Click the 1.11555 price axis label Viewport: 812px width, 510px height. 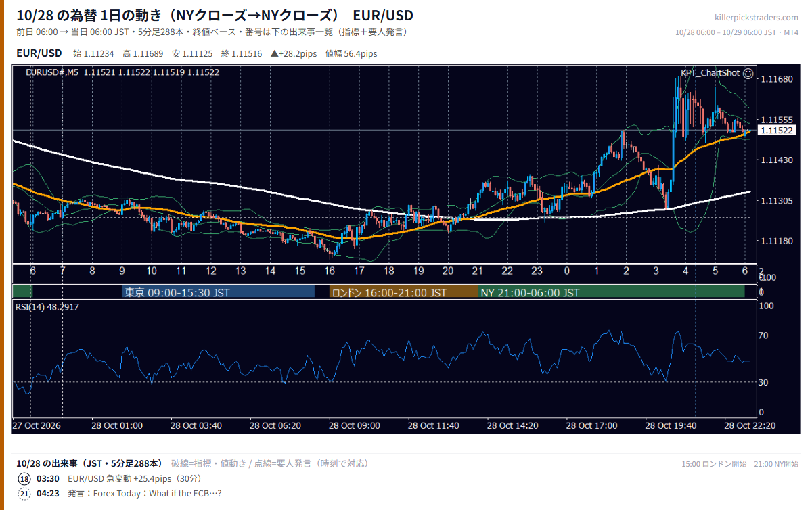pyautogui.click(x=777, y=120)
